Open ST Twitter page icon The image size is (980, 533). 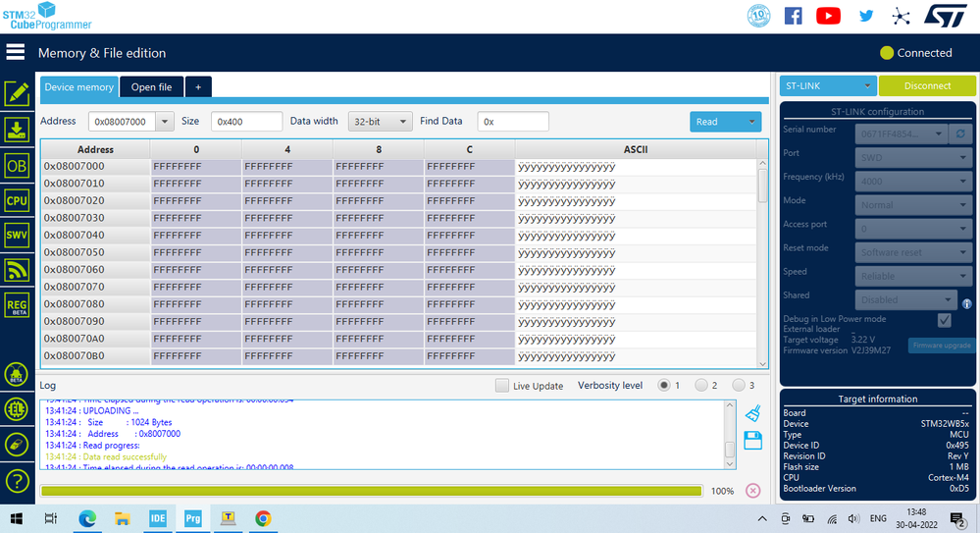[865, 16]
